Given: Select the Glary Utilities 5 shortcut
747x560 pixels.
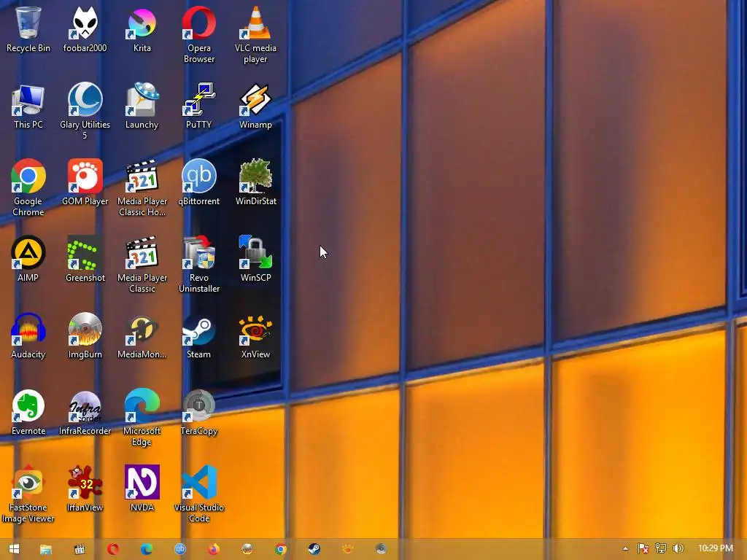Looking at the screenshot, I should [85, 112].
